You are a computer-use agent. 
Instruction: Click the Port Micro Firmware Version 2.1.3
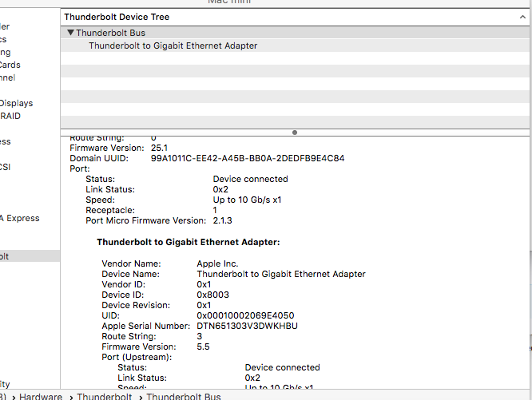click(222, 220)
